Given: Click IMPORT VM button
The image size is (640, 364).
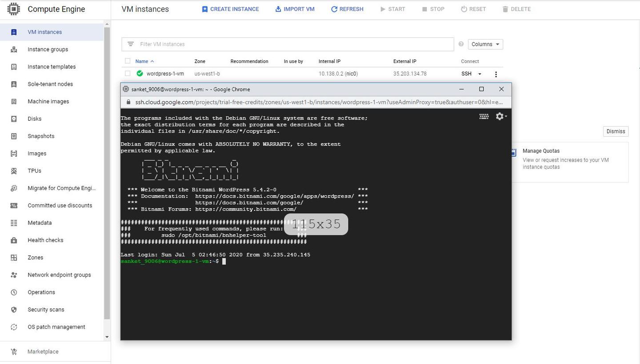Looking at the screenshot, I should [x=295, y=9].
